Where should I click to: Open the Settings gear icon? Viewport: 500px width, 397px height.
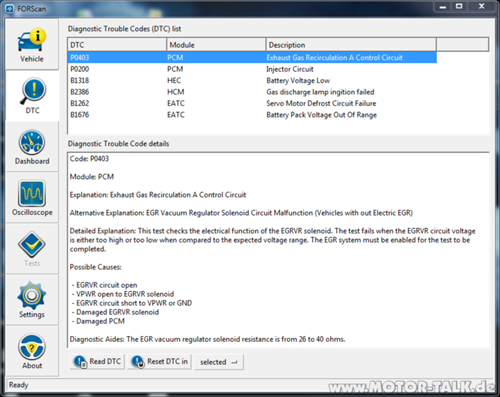[x=32, y=296]
